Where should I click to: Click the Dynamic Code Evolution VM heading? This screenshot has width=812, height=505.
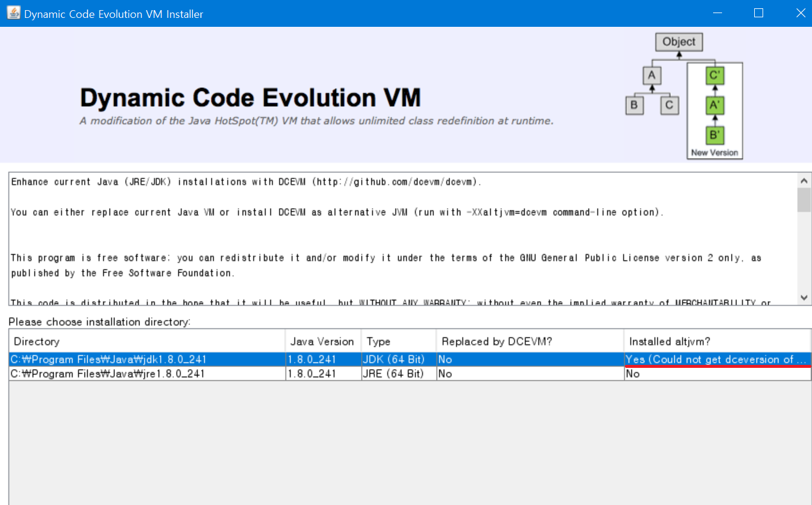point(250,97)
